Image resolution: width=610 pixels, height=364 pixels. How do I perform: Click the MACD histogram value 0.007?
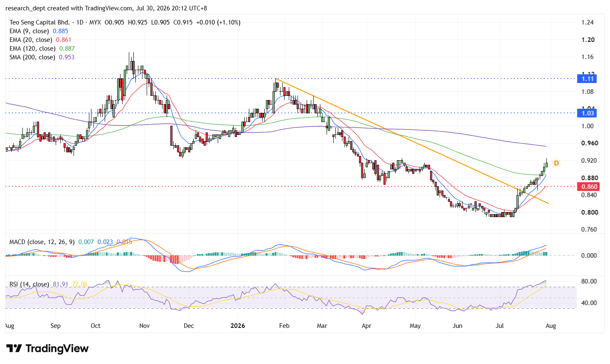86,242
